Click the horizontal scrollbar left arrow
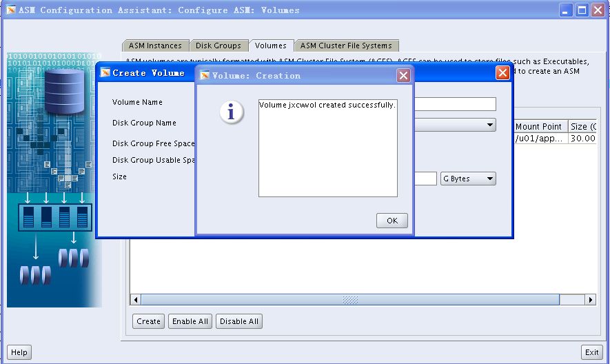This screenshot has height=364, width=610. [x=135, y=299]
